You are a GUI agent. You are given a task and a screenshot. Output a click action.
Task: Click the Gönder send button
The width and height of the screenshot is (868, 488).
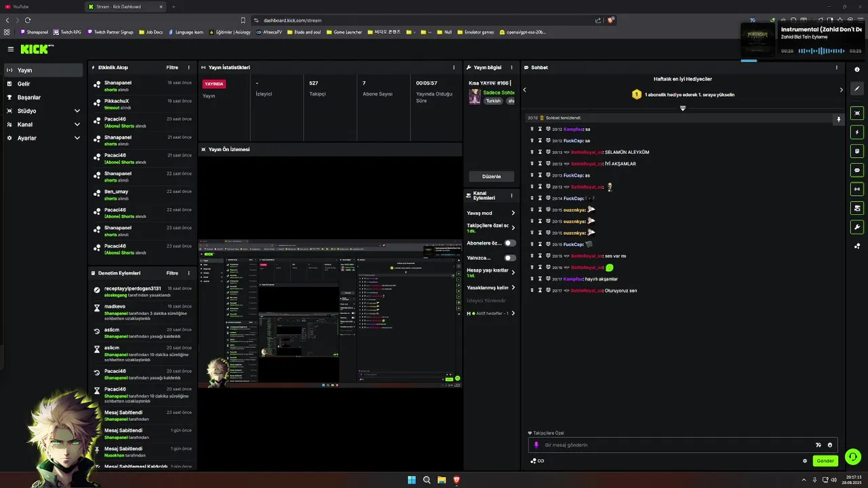[x=825, y=461]
